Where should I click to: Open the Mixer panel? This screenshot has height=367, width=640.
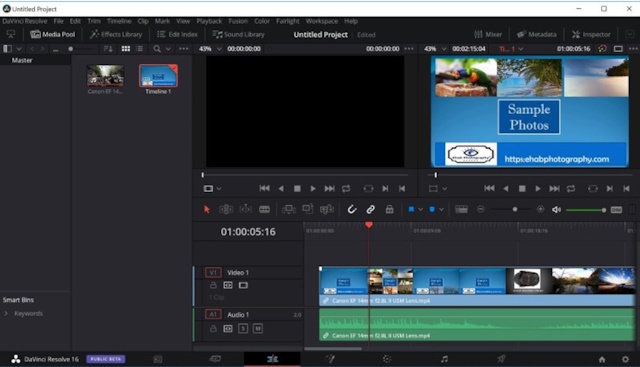coord(488,34)
